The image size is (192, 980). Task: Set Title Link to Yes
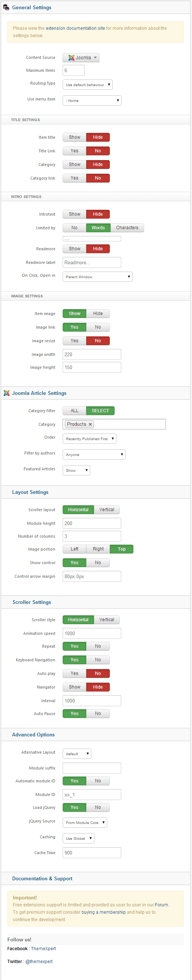pos(75,151)
